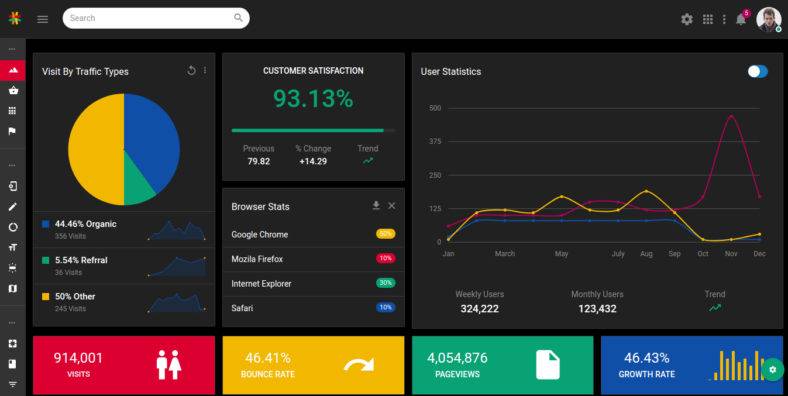
Task: Open the map sidebar icon
Action: click(13, 288)
